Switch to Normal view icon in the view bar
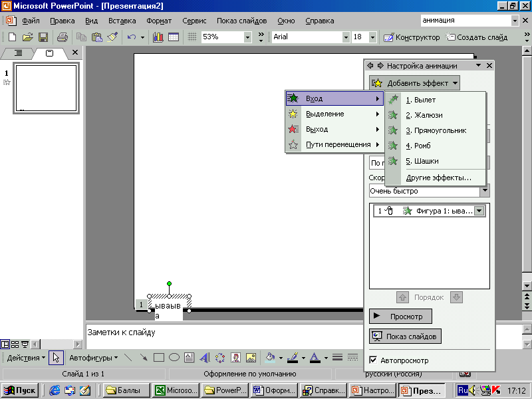The width and height of the screenshot is (532, 399). click(5, 344)
